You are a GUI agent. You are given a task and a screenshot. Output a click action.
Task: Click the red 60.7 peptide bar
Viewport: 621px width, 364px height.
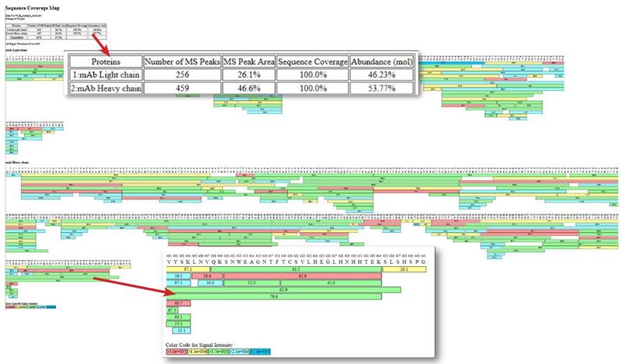(x=178, y=302)
